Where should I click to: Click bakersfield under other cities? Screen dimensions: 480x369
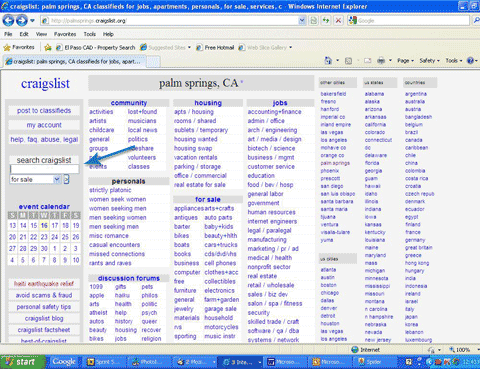pyautogui.click(x=333, y=94)
